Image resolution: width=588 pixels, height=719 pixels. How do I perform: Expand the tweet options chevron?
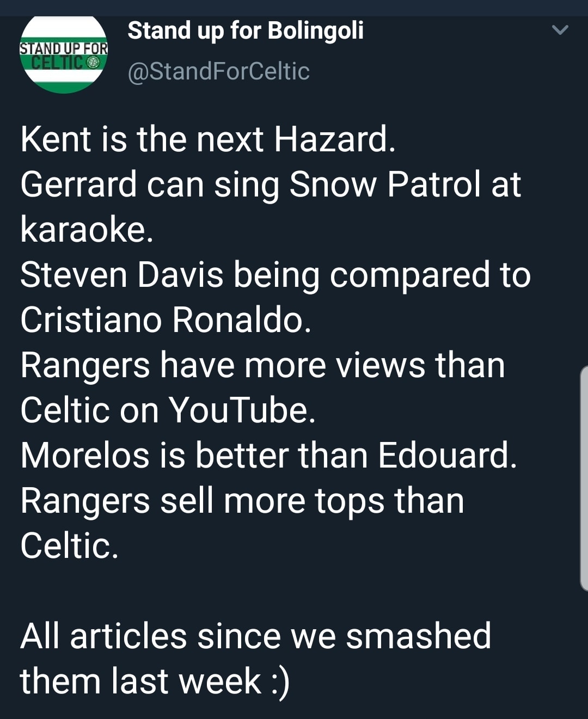point(560,30)
